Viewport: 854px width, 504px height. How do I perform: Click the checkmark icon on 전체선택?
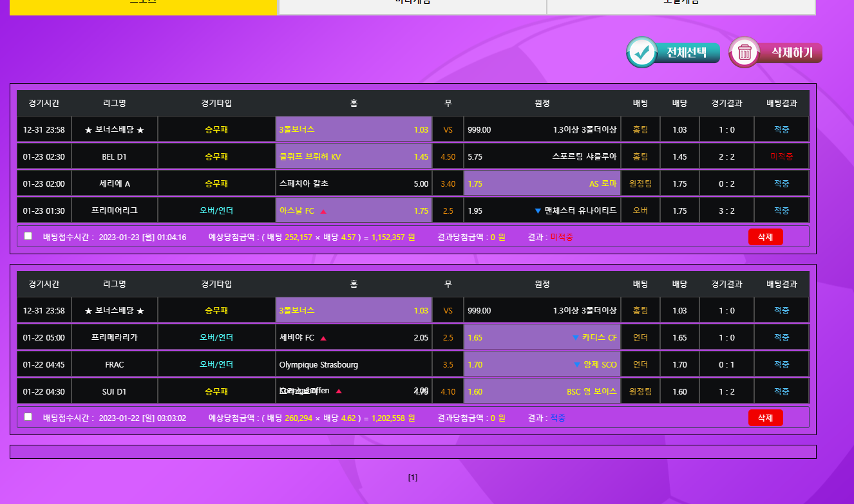(641, 52)
